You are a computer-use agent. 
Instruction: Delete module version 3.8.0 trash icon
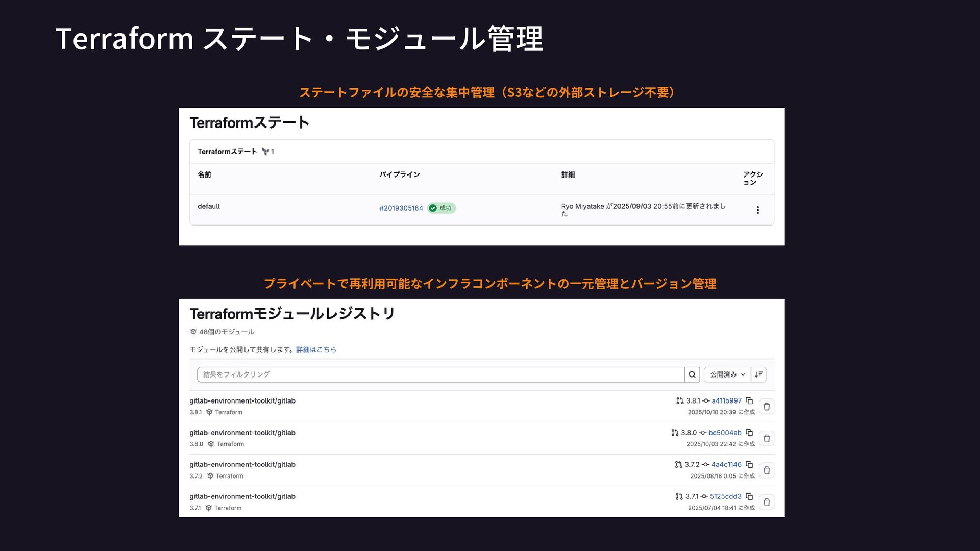[x=766, y=439]
